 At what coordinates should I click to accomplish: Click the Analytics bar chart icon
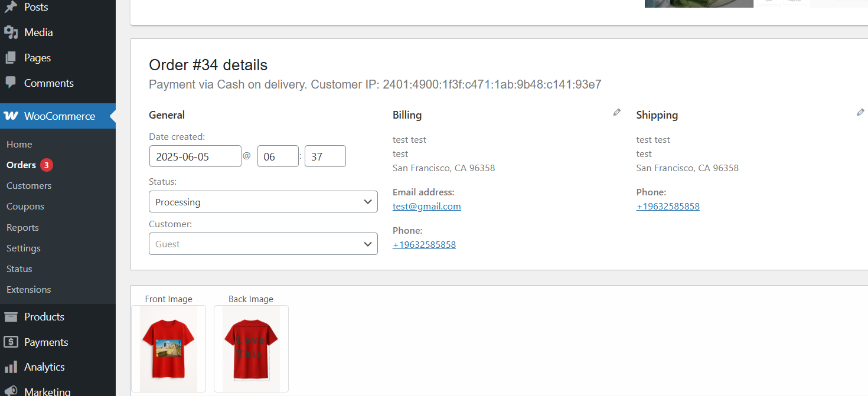[x=11, y=367]
